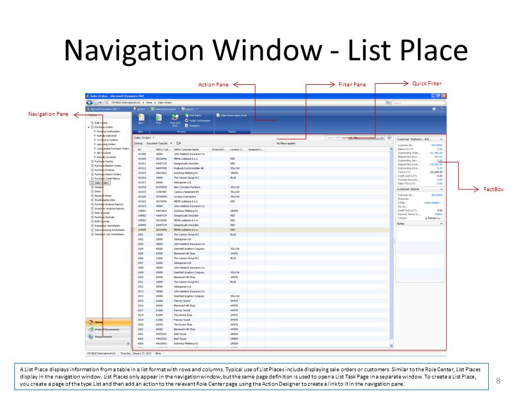Open the Order Confirmation report
The width and height of the screenshot is (532, 399).
(x=198, y=120)
